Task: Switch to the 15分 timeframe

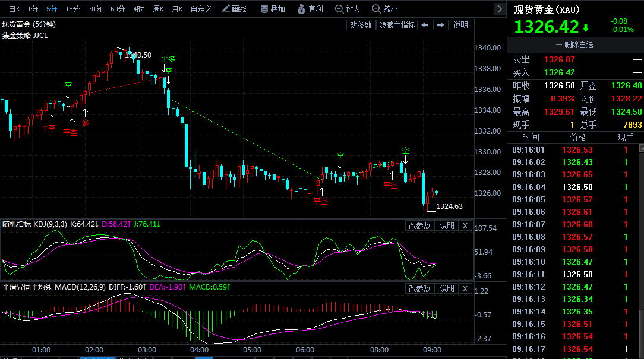Action: [x=72, y=9]
